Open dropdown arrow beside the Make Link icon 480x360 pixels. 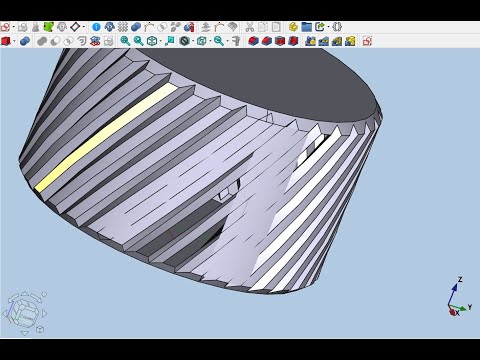tap(328, 27)
